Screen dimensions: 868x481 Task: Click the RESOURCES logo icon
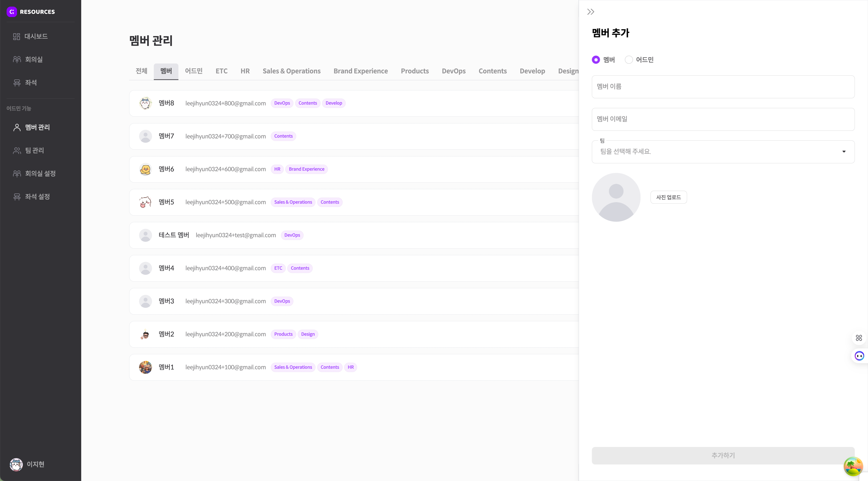[x=12, y=12]
